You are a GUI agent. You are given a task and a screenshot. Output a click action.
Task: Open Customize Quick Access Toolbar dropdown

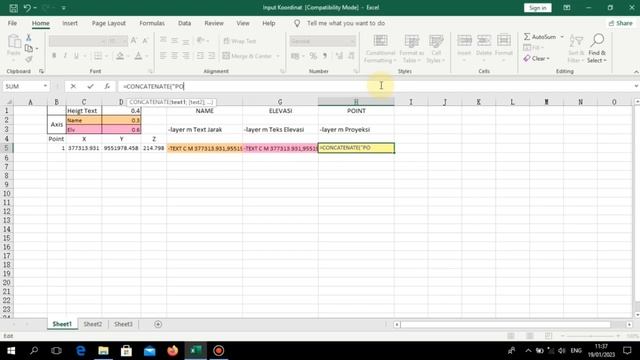point(64,8)
